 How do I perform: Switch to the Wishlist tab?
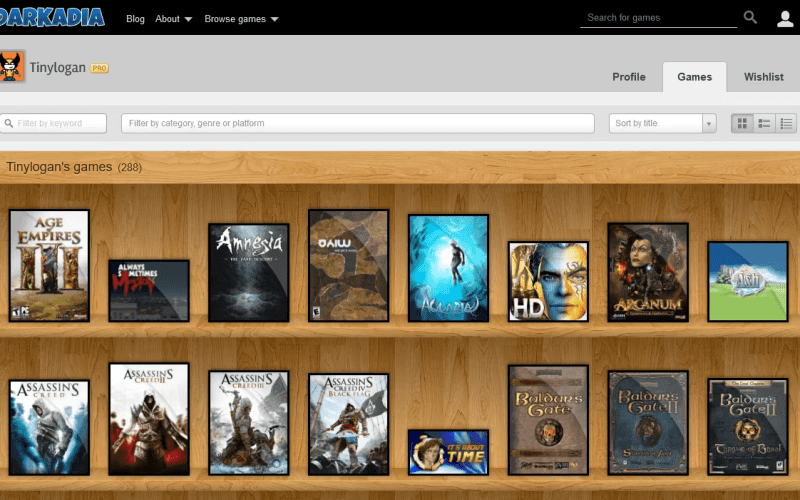(764, 77)
